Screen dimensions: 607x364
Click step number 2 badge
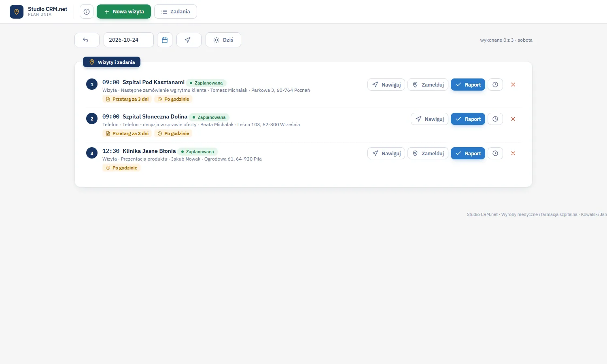92,119
